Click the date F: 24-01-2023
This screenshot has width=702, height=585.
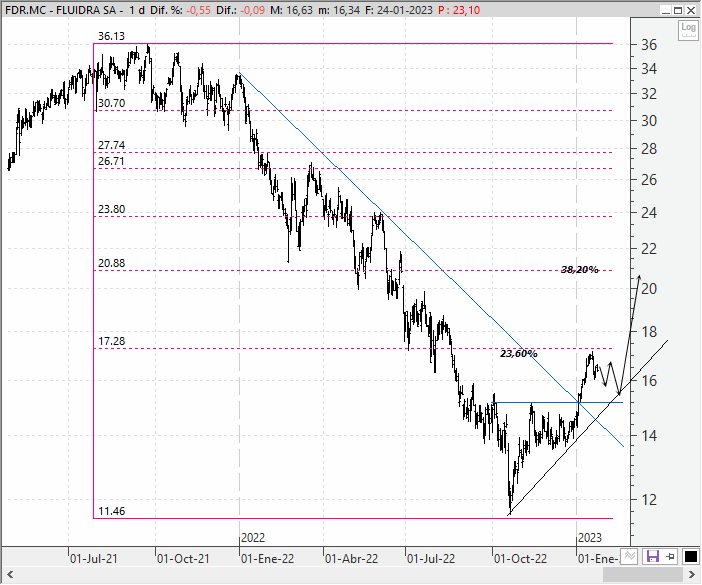click(x=399, y=10)
